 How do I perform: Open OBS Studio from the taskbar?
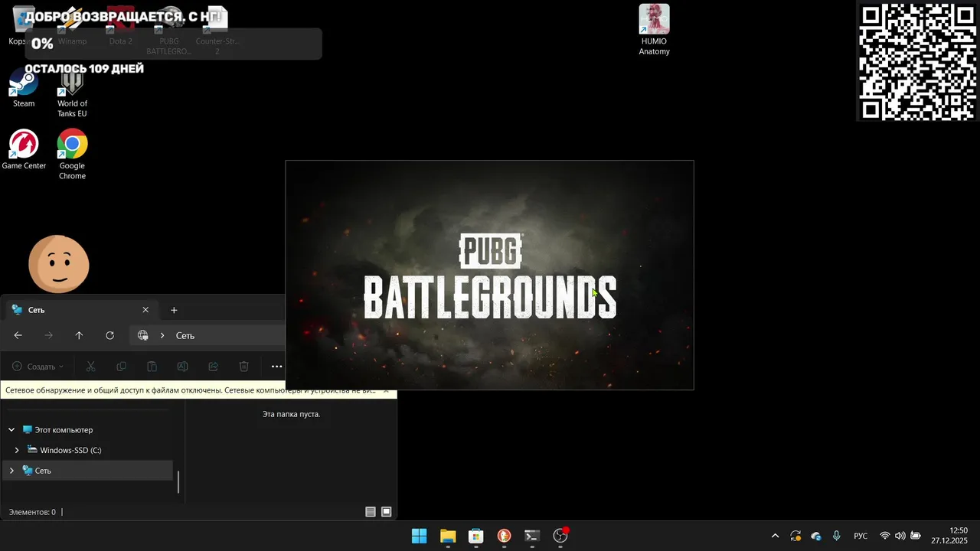560,536
